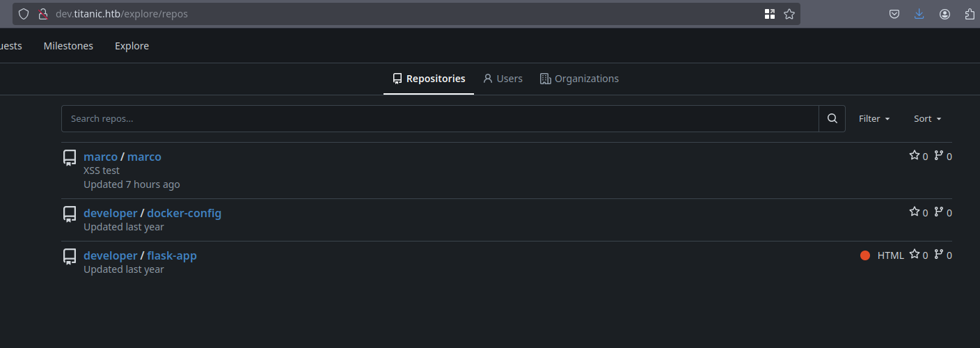Click the site padlock security icon
The image size is (980, 348).
[x=42, y=14]
